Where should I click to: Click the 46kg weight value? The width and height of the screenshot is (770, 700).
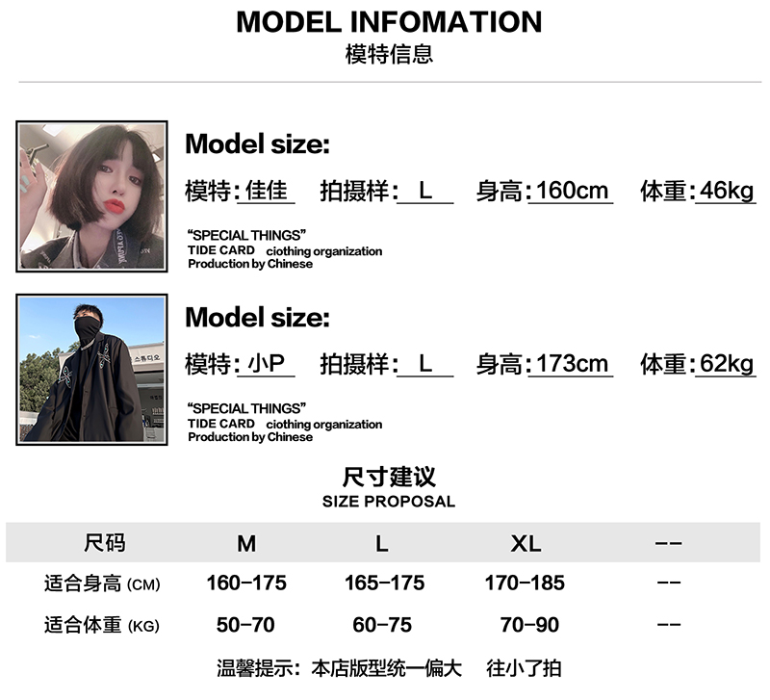pos(727,191)
